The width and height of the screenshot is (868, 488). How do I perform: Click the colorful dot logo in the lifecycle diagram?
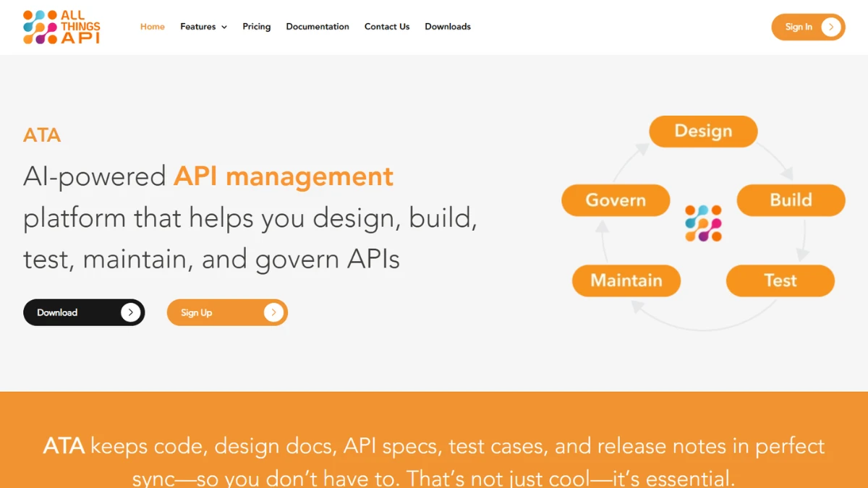703,223
